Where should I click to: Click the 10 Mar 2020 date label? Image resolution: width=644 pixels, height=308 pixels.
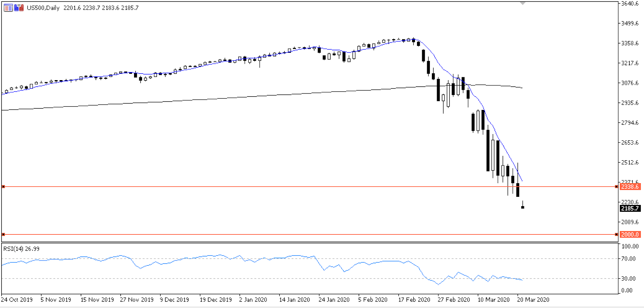[494, 300]
